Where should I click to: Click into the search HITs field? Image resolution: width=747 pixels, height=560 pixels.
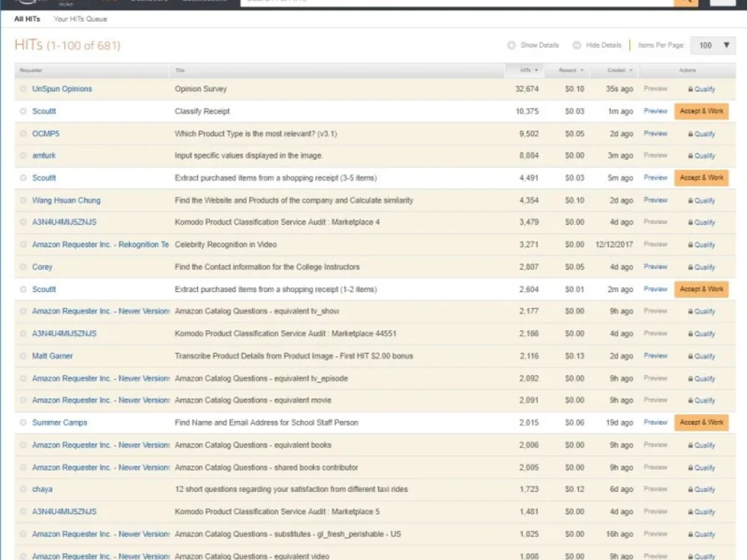[456, 2]
